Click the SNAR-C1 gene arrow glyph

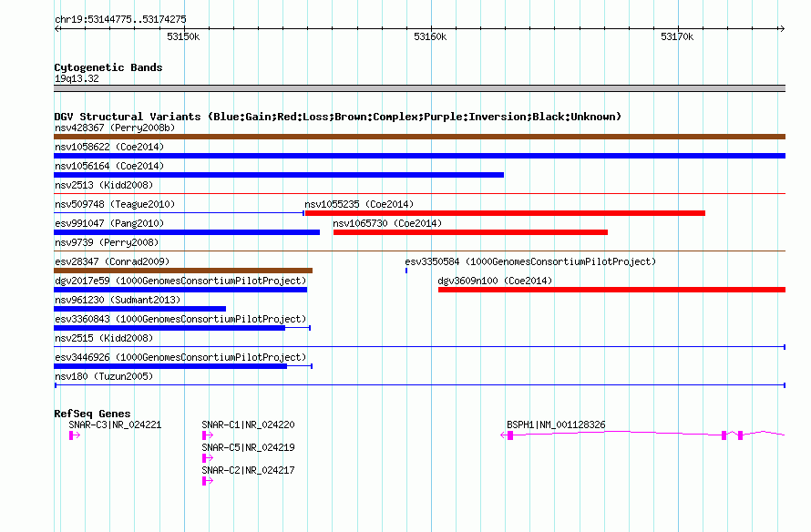click(208, 435)
